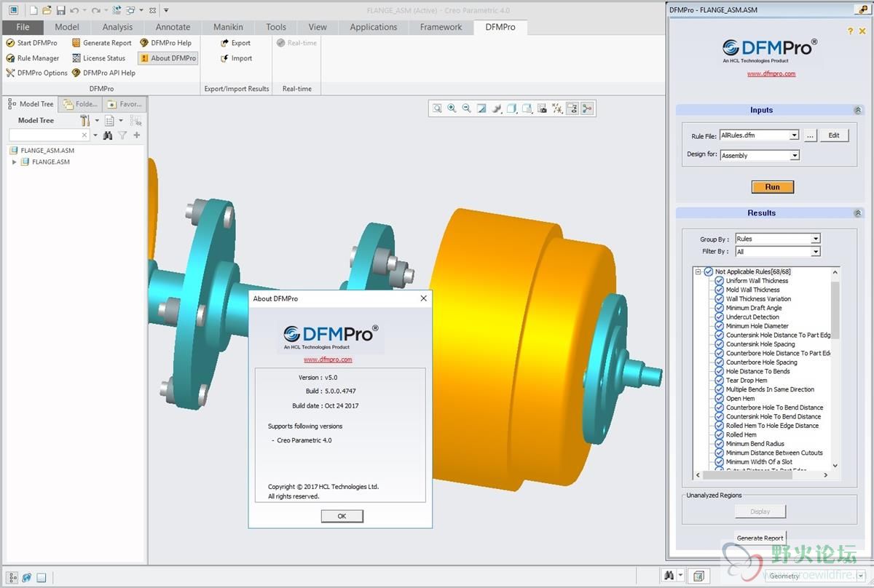Toggle Minimum Bend Radius rule check
The height and width of the screenshot is (588, 874).
point(720,444)
